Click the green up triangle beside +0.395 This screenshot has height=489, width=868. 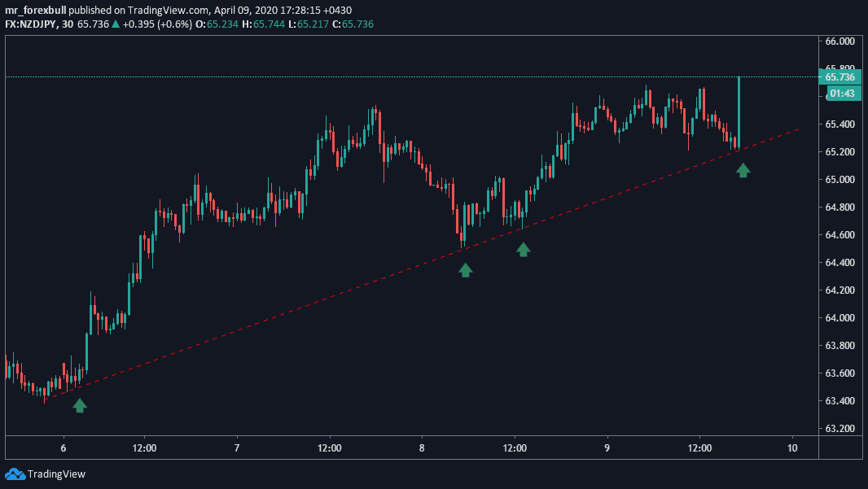click(116, 24)
